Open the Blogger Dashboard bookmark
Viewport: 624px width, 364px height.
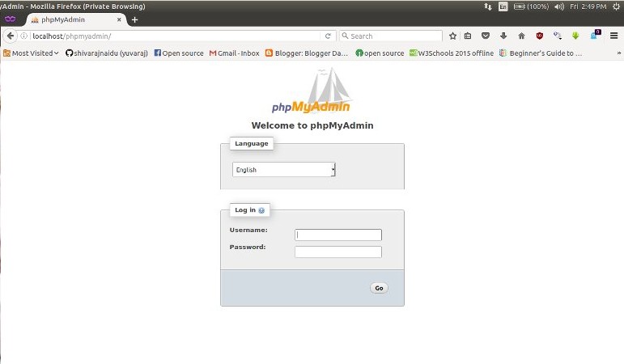pos(307,53)
